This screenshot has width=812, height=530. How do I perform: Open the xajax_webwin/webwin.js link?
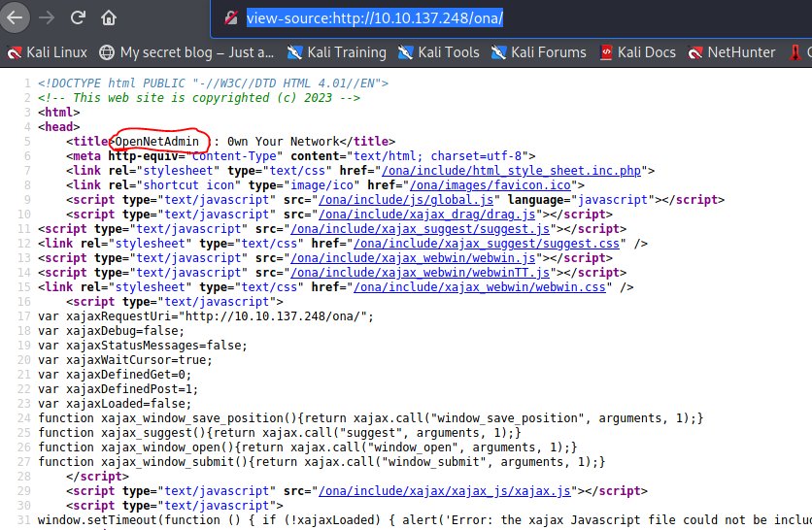413,258
